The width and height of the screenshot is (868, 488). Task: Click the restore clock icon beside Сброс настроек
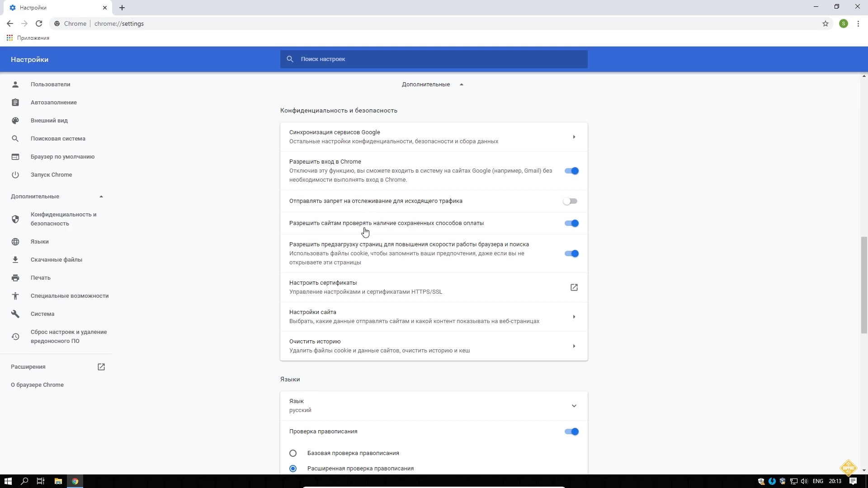[15, 337]
